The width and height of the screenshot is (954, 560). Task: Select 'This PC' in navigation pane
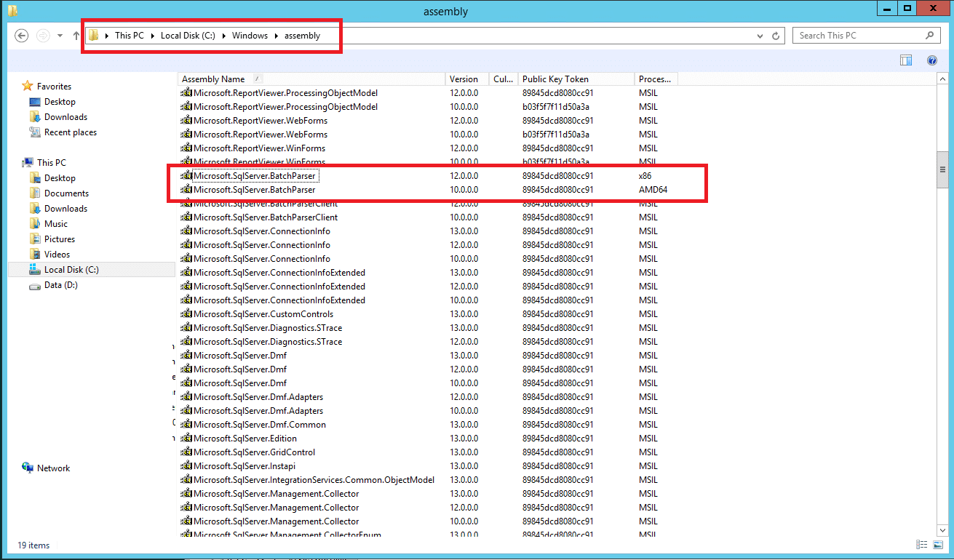point(51,163)
